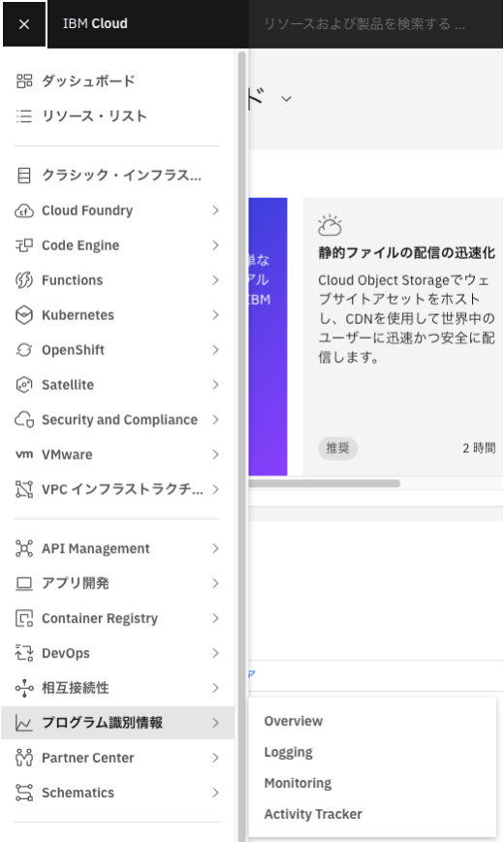Click the 推奨 tag on card
Screen dimensions: 504x842
click(337, 448)
